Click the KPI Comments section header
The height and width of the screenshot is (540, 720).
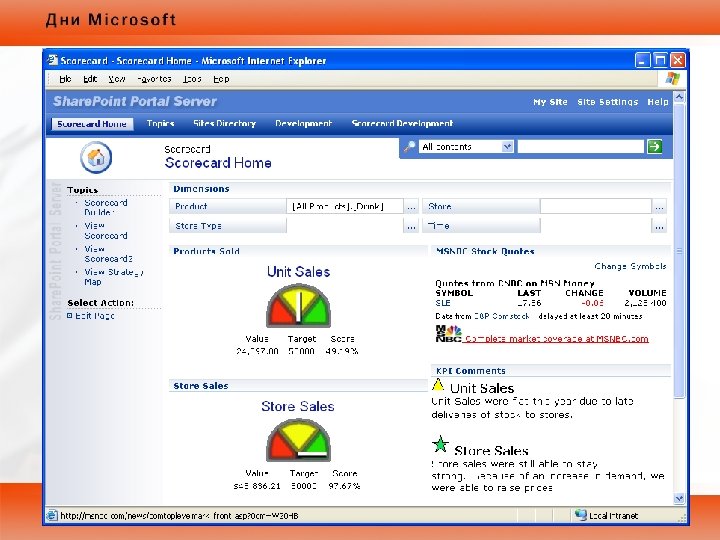tap(471, 371)
